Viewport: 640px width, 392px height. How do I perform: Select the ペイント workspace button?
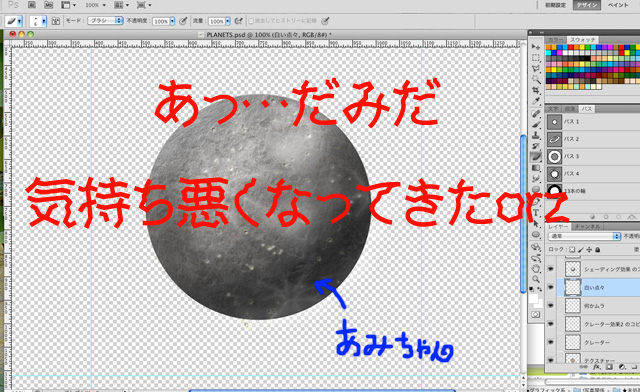tap(618, 5)
